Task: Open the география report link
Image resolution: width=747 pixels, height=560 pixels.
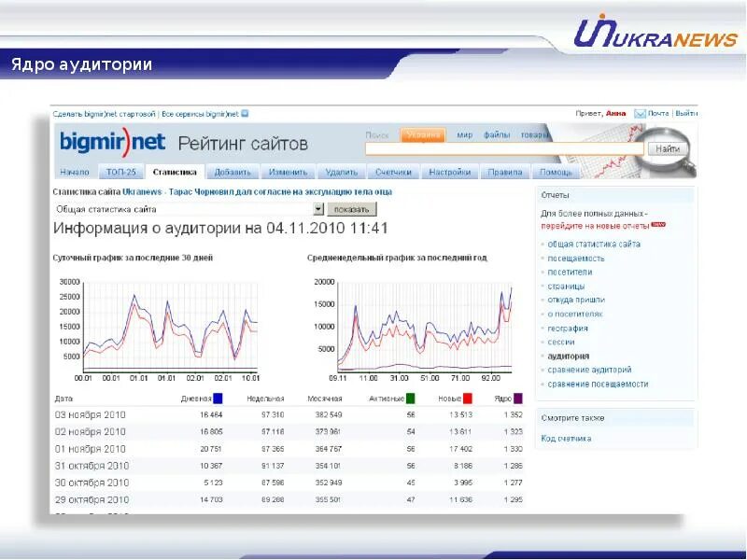Action: tap(568, 329)
